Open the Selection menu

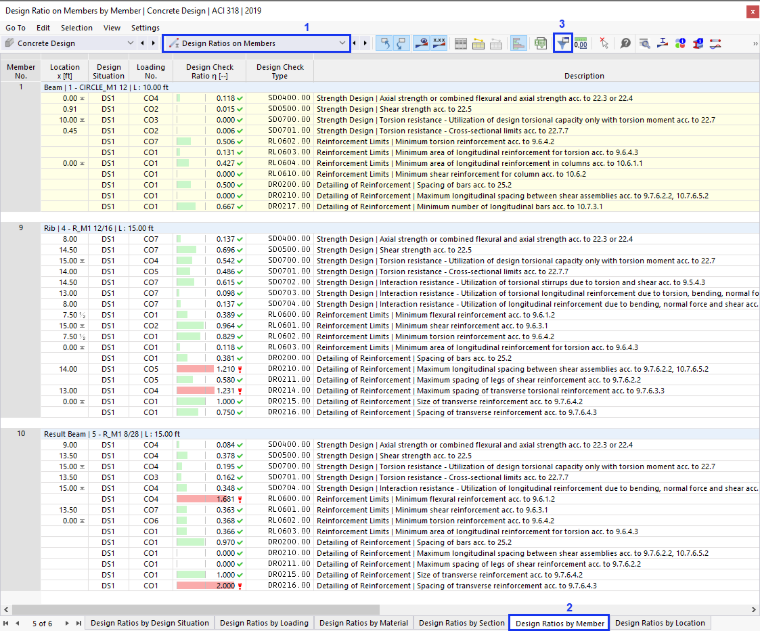(x=76, y=28)
